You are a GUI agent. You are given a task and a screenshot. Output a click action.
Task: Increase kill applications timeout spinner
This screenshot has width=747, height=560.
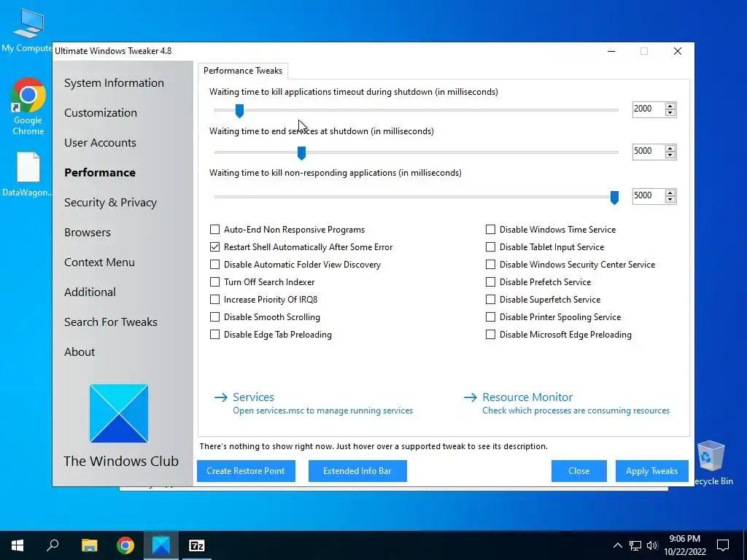(670, 106)
